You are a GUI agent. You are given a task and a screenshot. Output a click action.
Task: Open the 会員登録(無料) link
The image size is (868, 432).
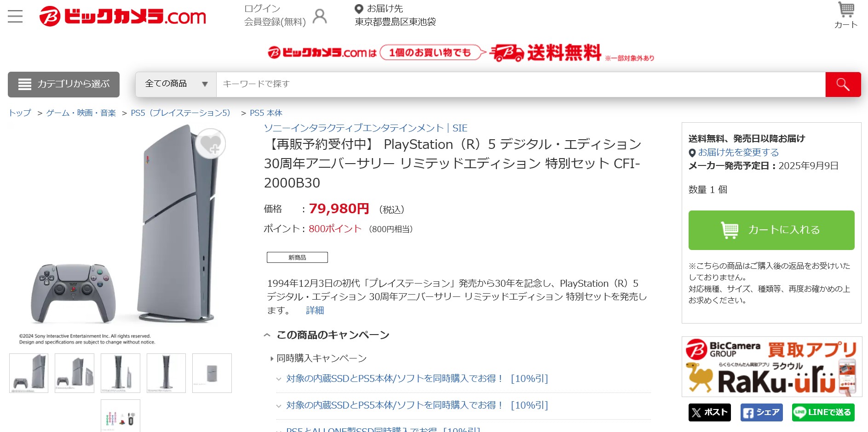pos(275,22)
